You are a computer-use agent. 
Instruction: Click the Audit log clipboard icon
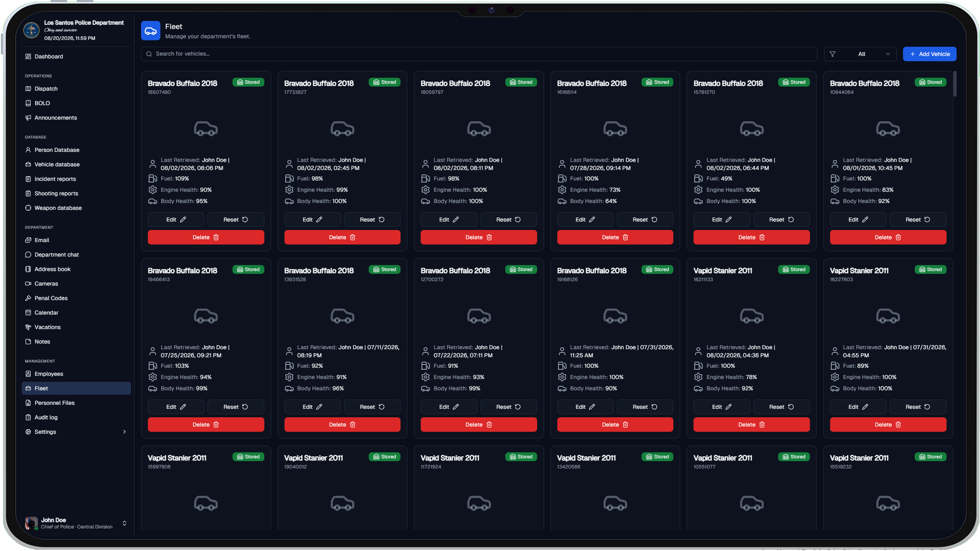point(28,417)
